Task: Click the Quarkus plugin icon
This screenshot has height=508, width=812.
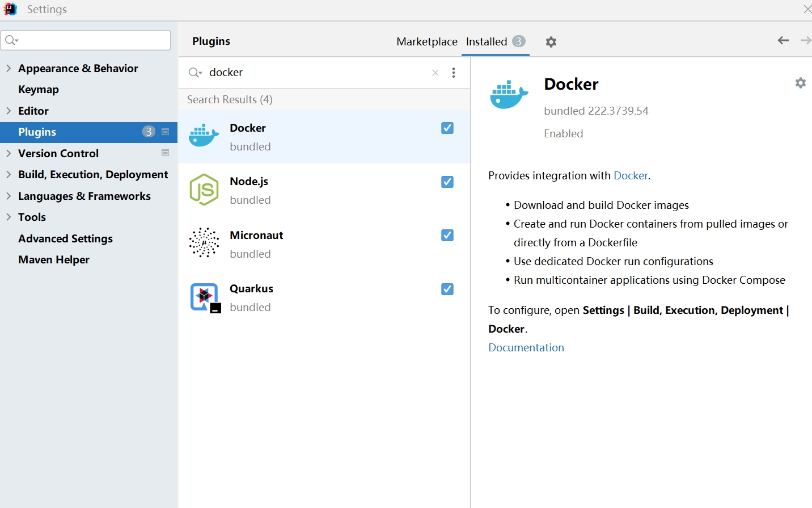Action: click(x=205, y=298)
